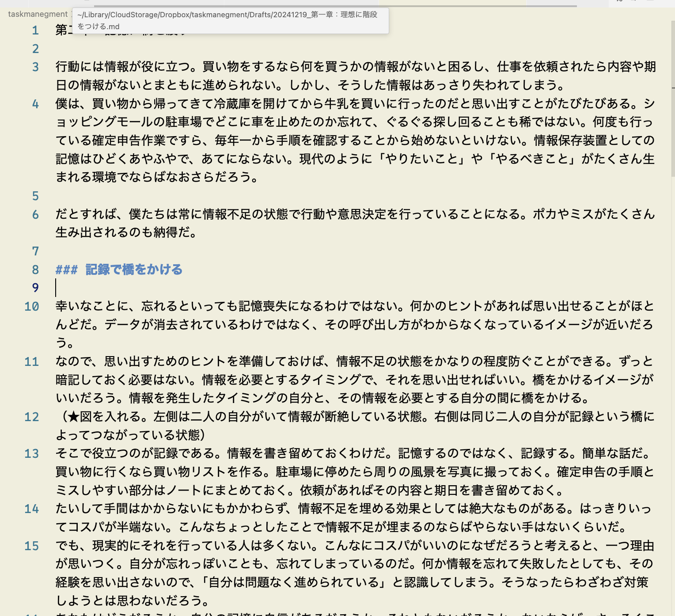Toggle selection of line 10 via its number
Screen dimensions: 675x616
[31, 307]
